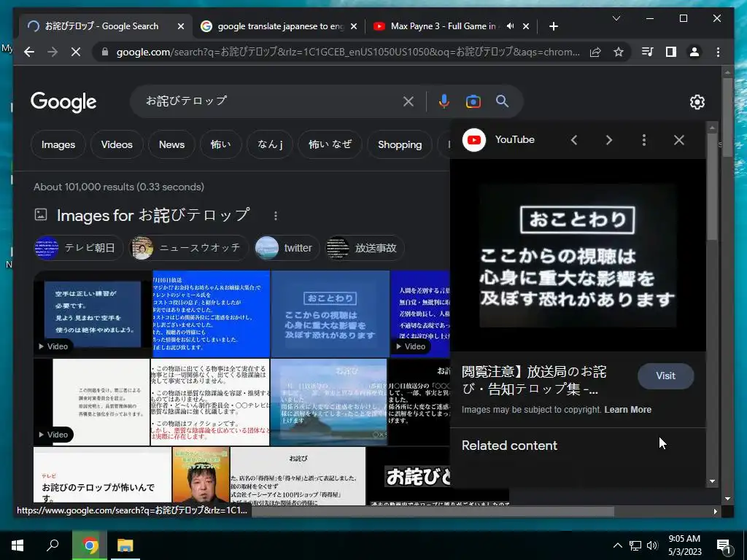Screen dimensions: 747x560
Task: Open the Windows notification center
Action: pyautogui.click(x=724, y=546)
